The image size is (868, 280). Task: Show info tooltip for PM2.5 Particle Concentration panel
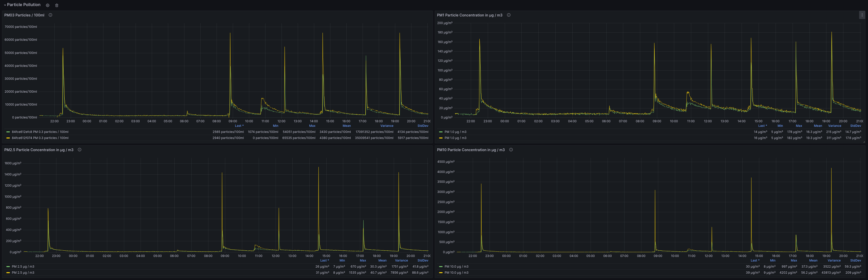click(80, 150)
